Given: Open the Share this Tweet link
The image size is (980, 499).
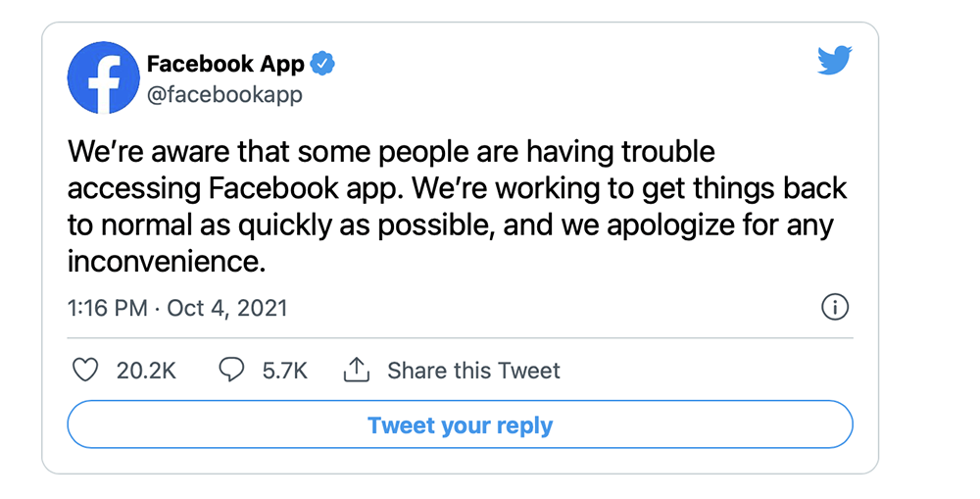Looking at the screenshot, I should pyautogui.click(x=473, y=371).
